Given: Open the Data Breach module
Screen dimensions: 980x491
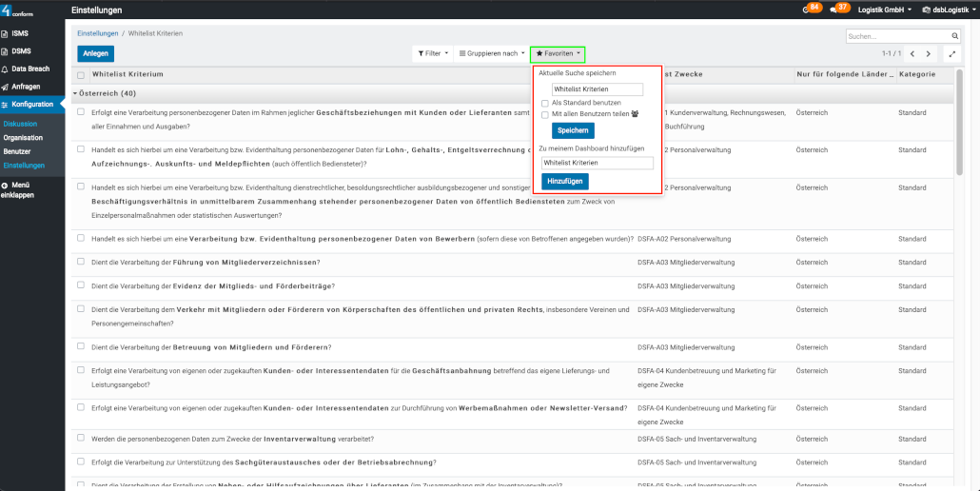Looking at the screenshot, I should (x=31, y=69).
